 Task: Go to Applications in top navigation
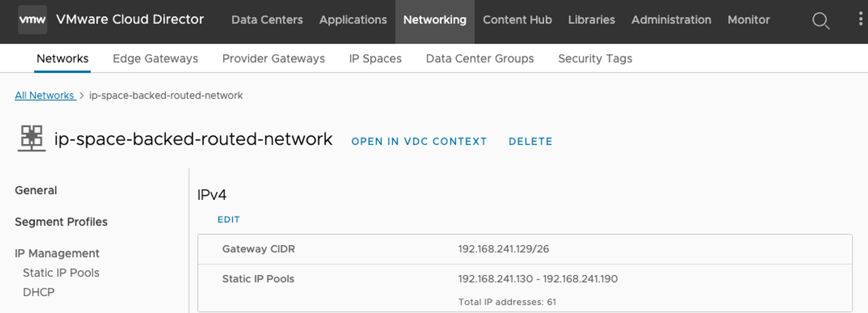coord(353,20)
